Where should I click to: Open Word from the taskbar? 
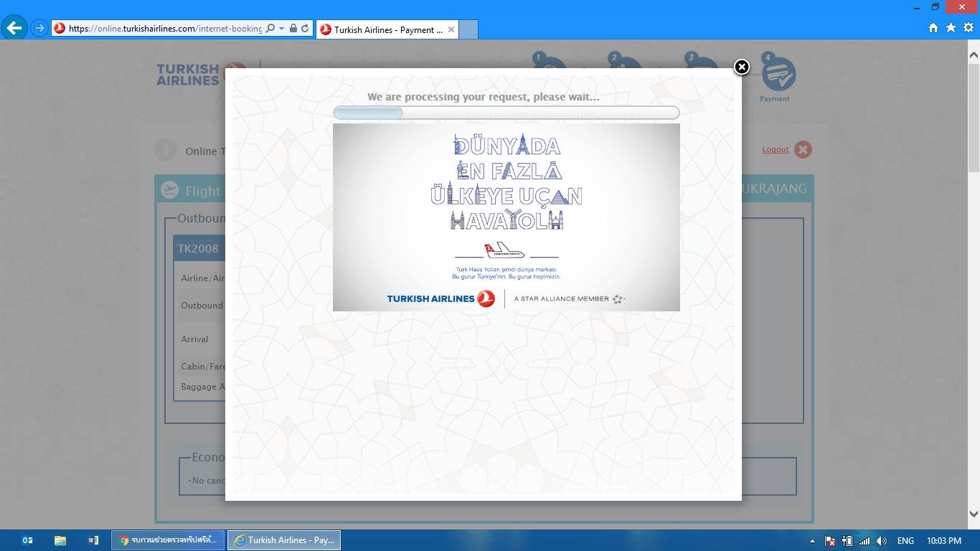pos(93,540)
